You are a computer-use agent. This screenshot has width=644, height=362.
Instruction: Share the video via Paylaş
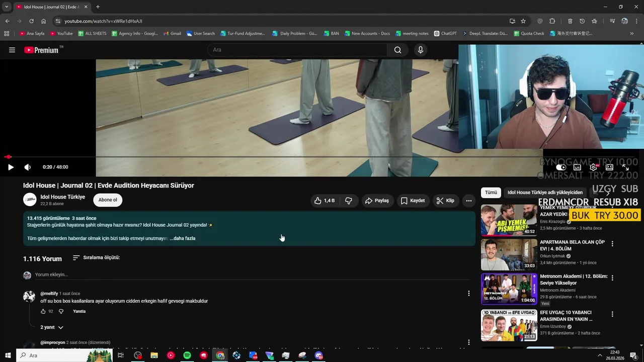(x=377, y=201)
